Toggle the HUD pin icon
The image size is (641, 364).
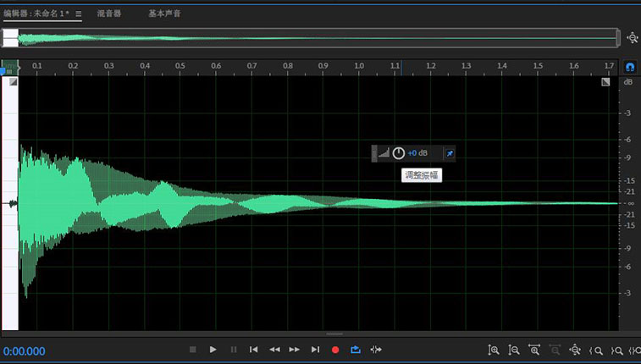coord(450,153)
